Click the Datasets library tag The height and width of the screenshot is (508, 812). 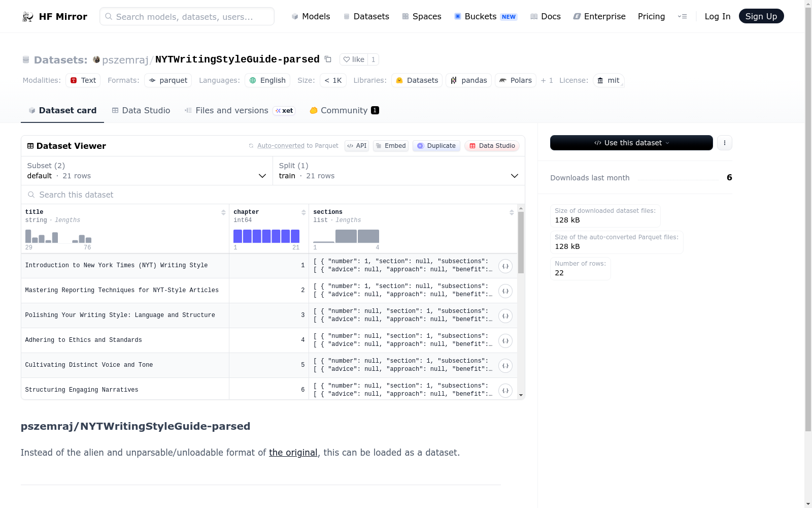click(x=417, y=80)
